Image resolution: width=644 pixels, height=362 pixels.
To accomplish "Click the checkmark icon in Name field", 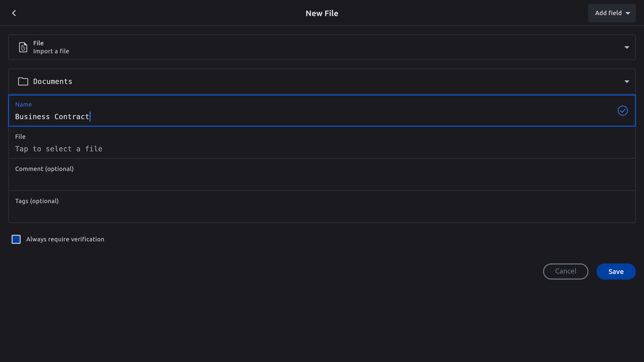I will point(623,111).
